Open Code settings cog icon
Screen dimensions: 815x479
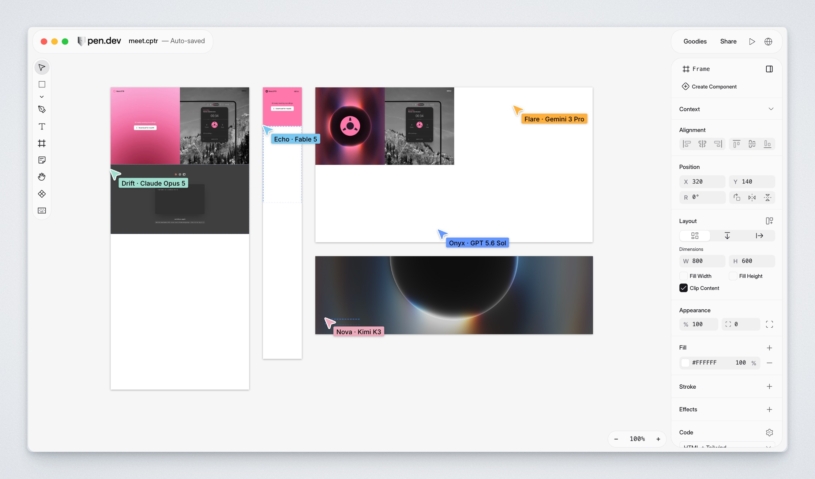pyautogui.click(x=769, y=432)
